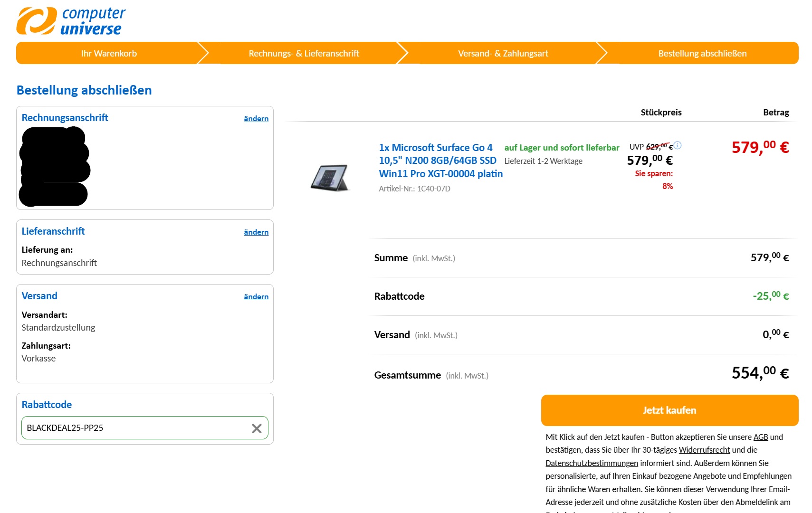The width and height of the screenshot is (812, 513).
Task: Modify Versand settings via ändern
Action: 256,296
